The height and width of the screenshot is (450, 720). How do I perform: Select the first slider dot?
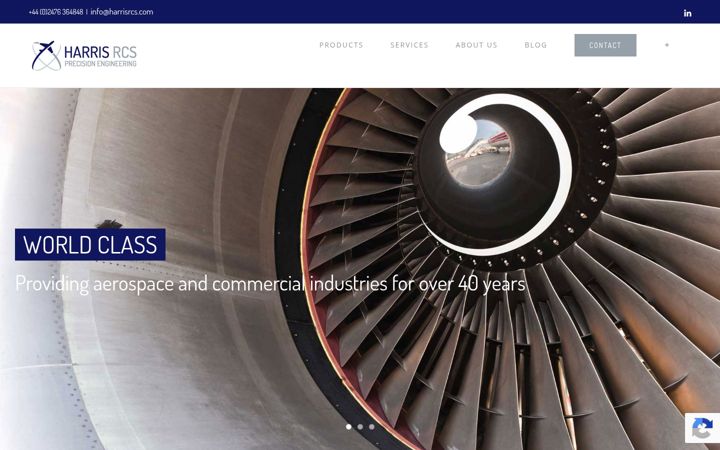tap(349, 427)
